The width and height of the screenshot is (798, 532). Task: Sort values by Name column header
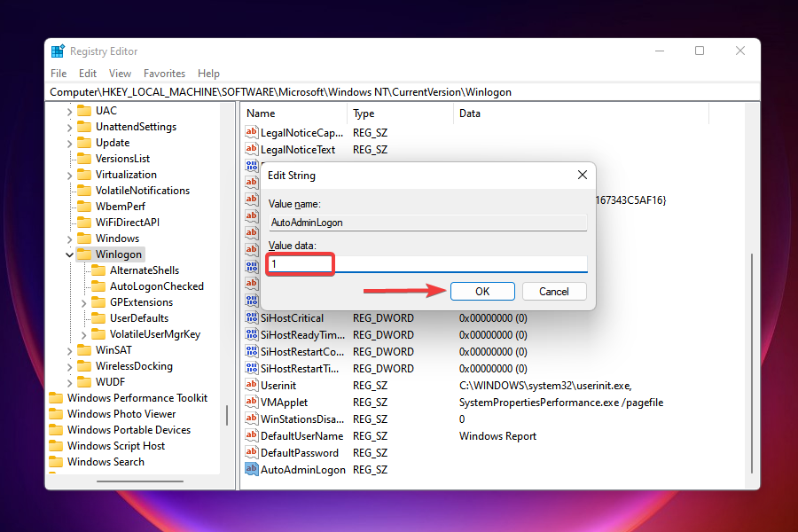294,113
